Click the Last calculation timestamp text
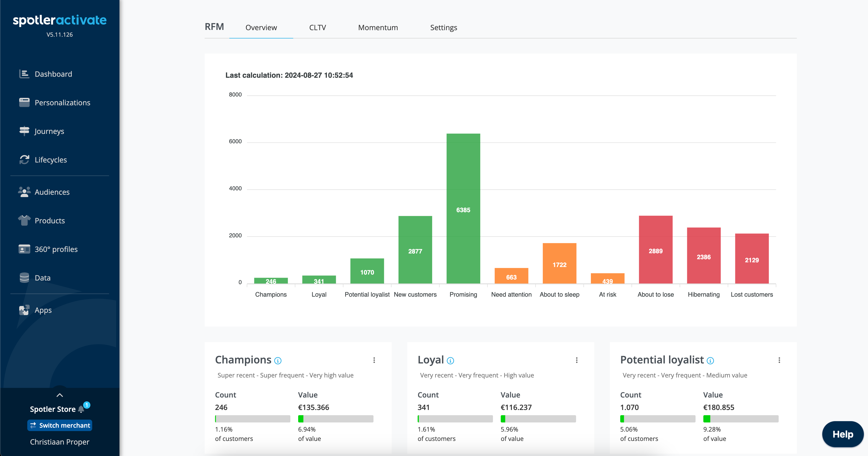 [x=289, y=75]
